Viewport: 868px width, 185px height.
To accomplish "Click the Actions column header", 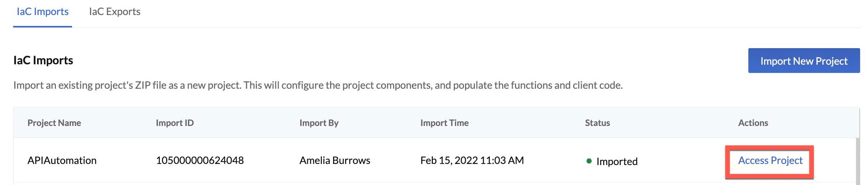I will 753,123.
